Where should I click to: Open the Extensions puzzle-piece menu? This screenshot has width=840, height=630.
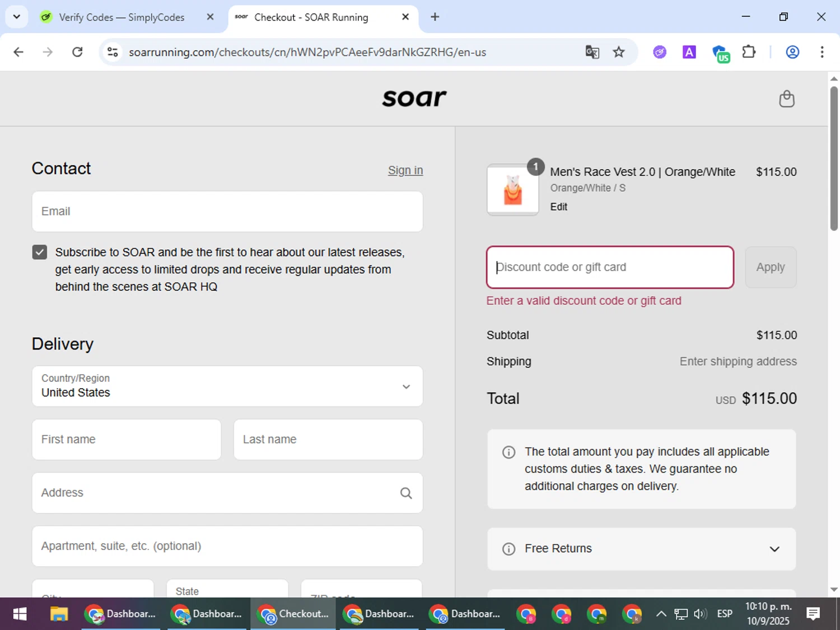749,52
